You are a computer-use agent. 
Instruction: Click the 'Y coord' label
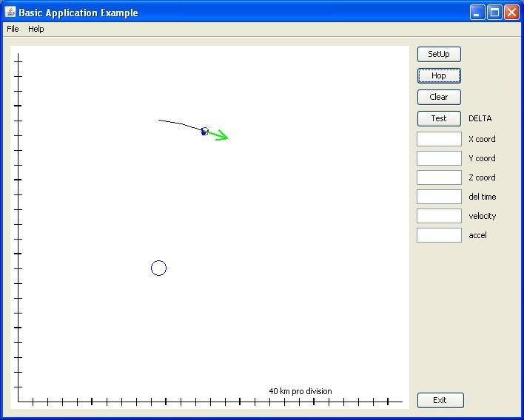(x=482, y=158)
